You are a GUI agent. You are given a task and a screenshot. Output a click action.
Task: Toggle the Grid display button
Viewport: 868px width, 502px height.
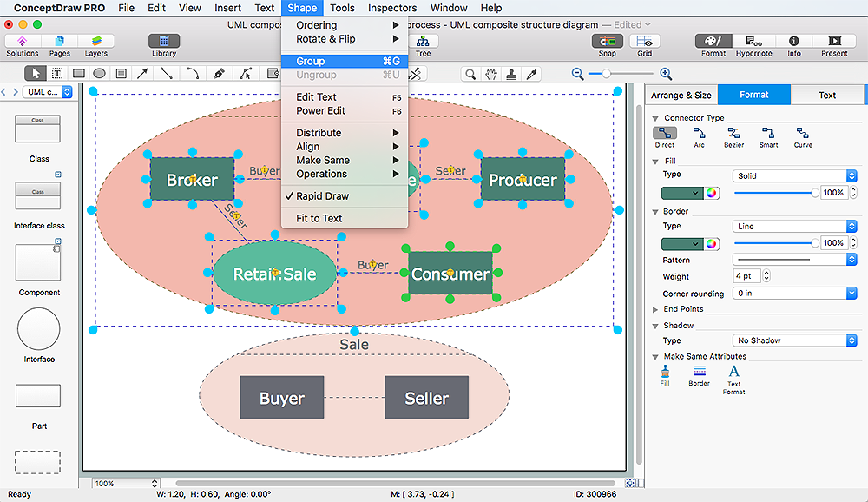click(x=644, y=42)
